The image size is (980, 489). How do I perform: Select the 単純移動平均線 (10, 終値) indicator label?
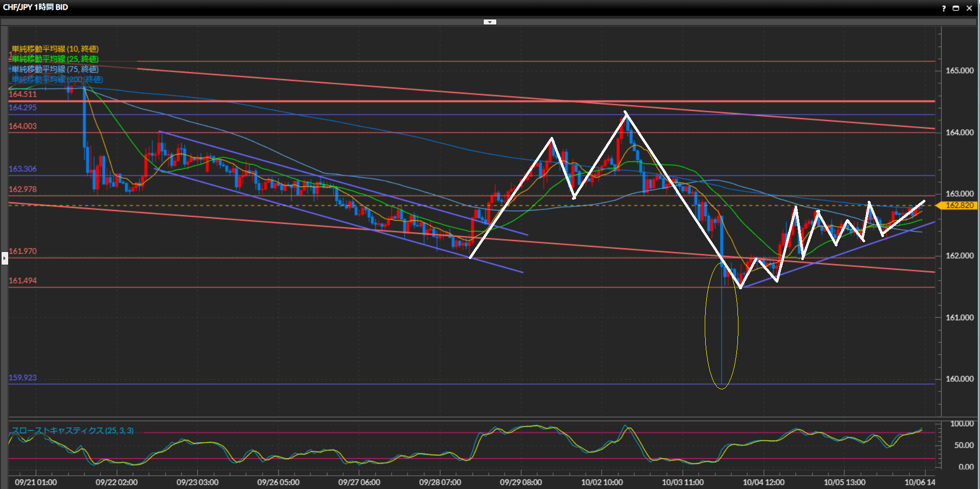(x=55, y=49)
